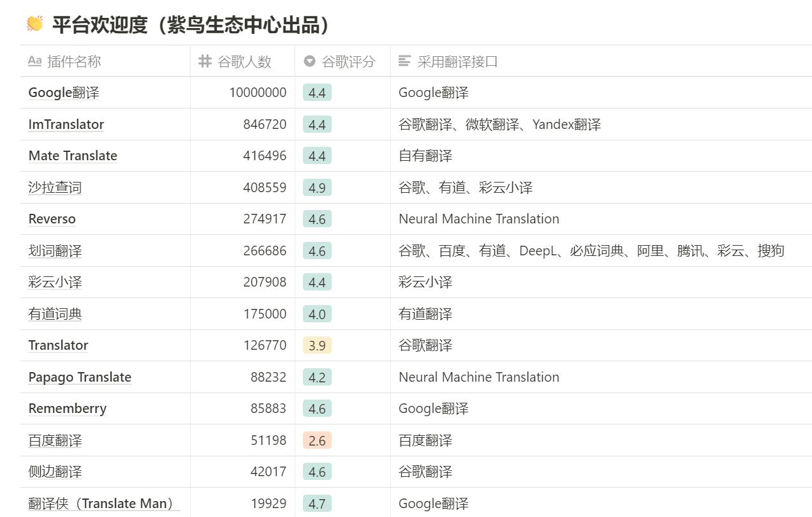Viewport: 812px width, 517px height.
Task: Click the orange 2.6 rating tag for 百度翻译
Action: [x=317, y=440]
